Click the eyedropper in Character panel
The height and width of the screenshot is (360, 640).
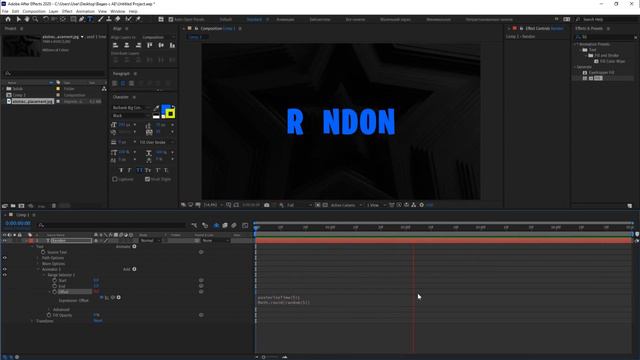pyautogui.click(x=156, y=108)
